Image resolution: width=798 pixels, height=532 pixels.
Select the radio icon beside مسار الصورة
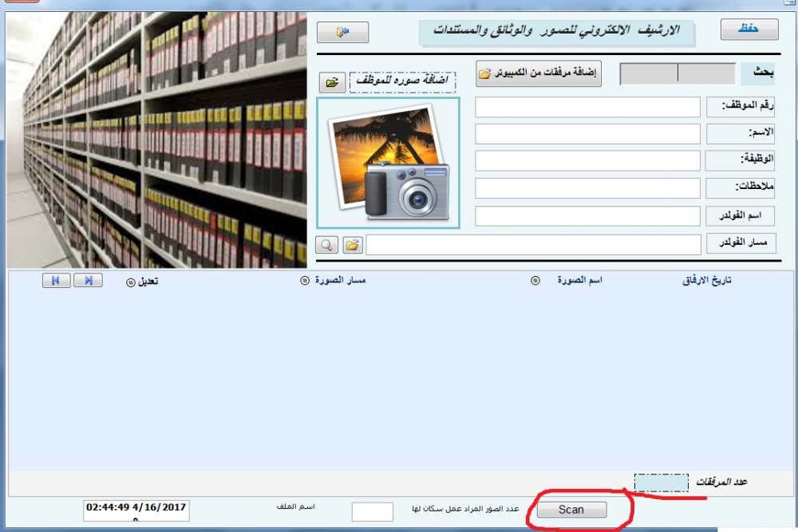pos(304,281)
